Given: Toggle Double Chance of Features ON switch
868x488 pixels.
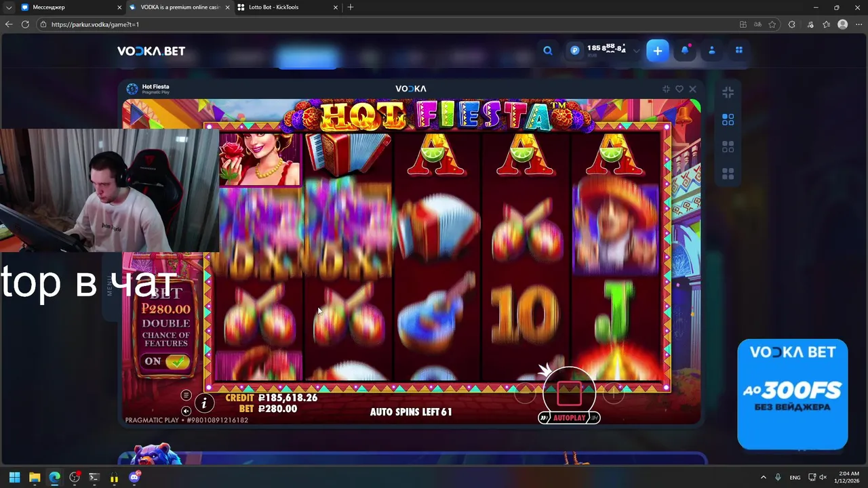Looking at the screenshot, I should click(166, 361).
